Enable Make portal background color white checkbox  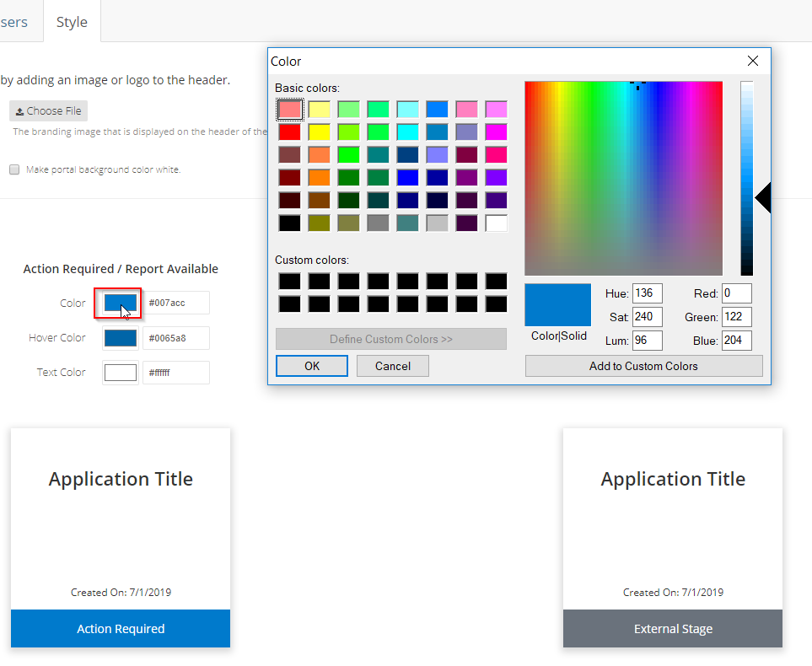[14, 169]
